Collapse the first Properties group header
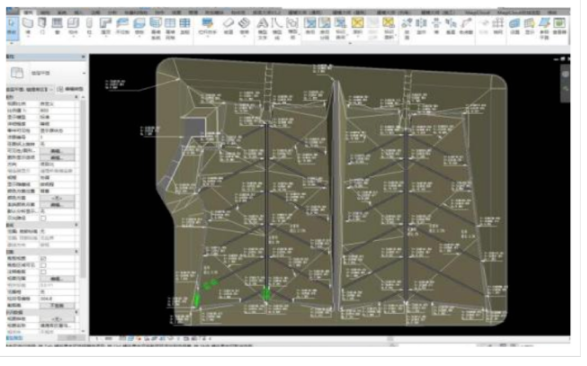The height and width of the screenshot is (366, 587). (76, 97)
